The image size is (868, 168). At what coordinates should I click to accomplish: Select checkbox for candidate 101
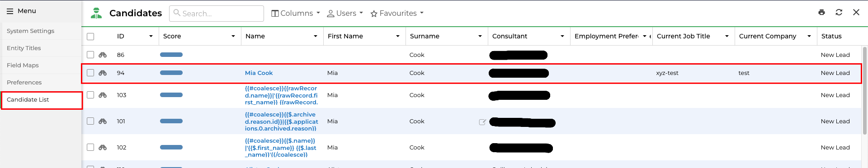click(x=90, y=121)
